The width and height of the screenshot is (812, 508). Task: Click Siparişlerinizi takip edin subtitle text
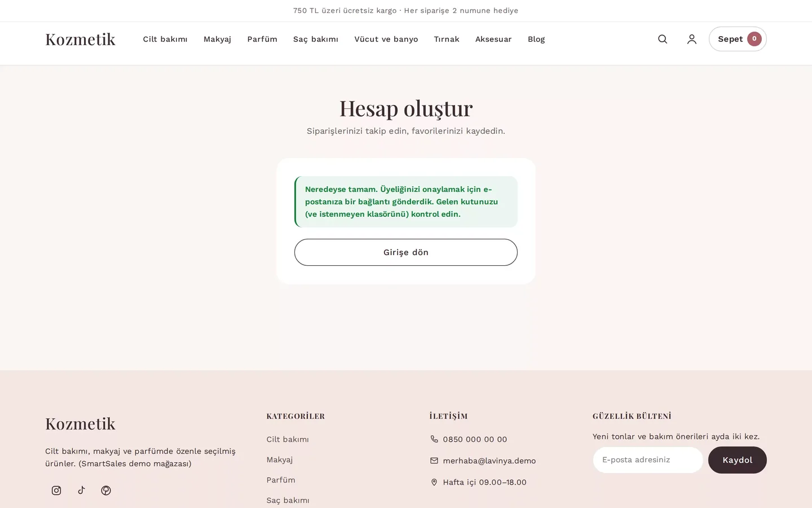(x=406, y=131)
